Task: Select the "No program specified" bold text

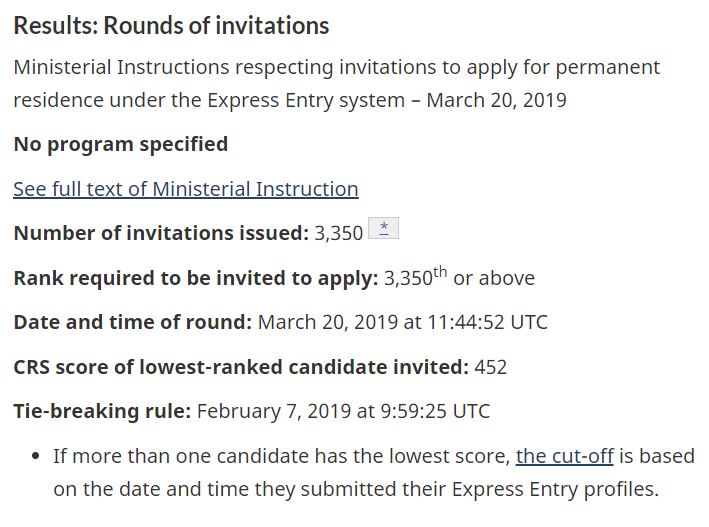Action: coord(120,144)
